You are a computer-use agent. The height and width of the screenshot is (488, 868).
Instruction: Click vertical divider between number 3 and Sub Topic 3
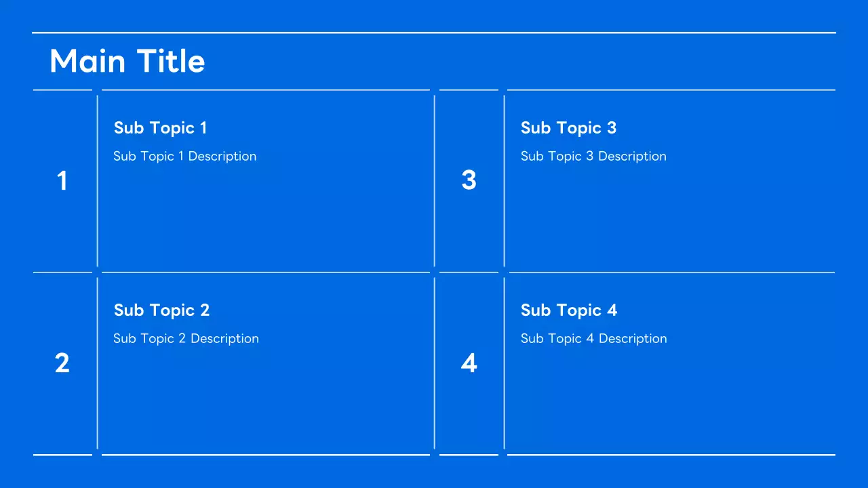tap(505, 181)
